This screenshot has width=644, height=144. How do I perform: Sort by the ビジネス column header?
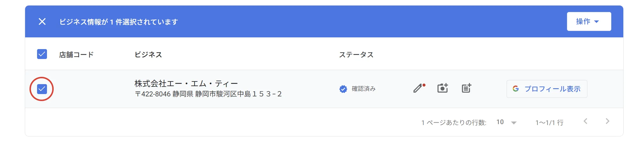[148, 55]
